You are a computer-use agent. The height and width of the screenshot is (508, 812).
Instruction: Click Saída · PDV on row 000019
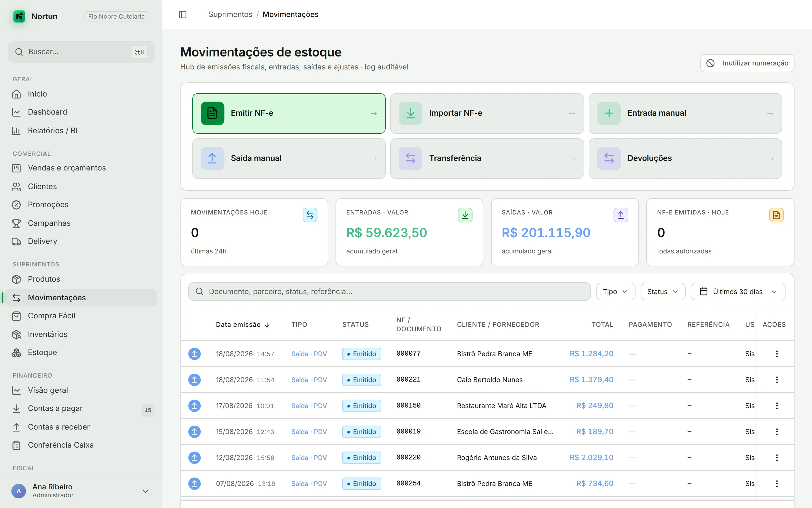click(x=309, y=432)
